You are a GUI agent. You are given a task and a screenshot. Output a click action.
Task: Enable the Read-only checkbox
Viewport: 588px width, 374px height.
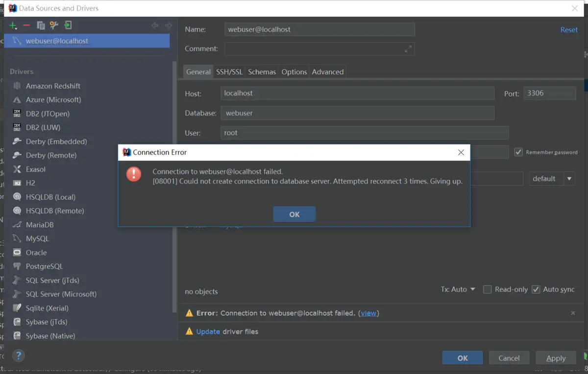tap(488, 289)
